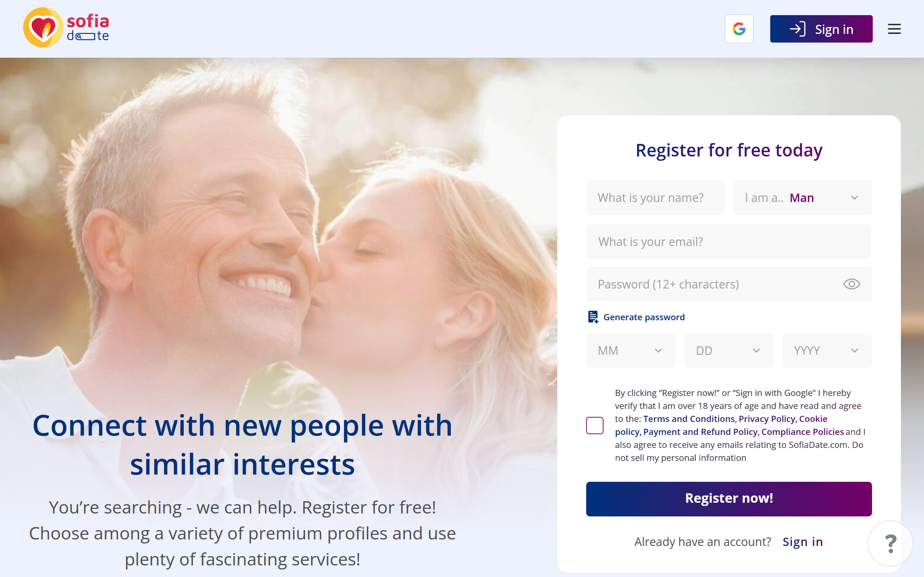Open the Privacy Policy link
Viewport: 924px width, 577px height.
(x=767, y=419)
